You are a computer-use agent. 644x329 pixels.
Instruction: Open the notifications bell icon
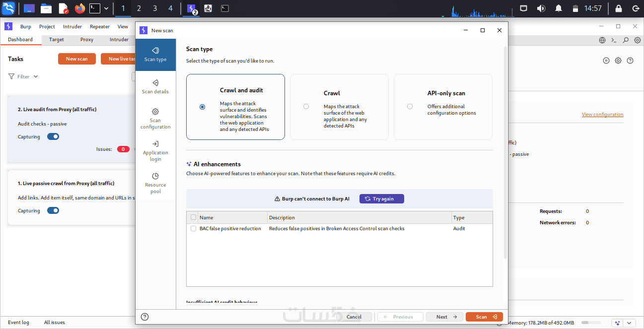pos(559,8)
